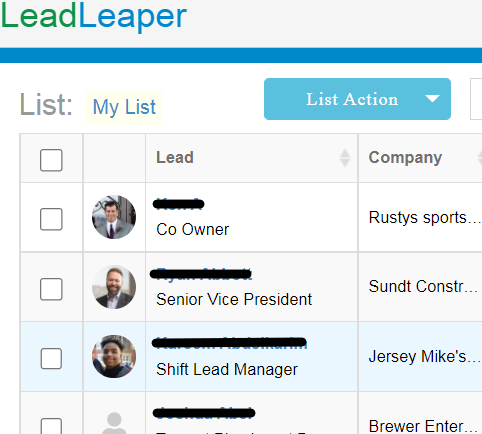Check the Brewer Enter row checkbox

[51, 426]
